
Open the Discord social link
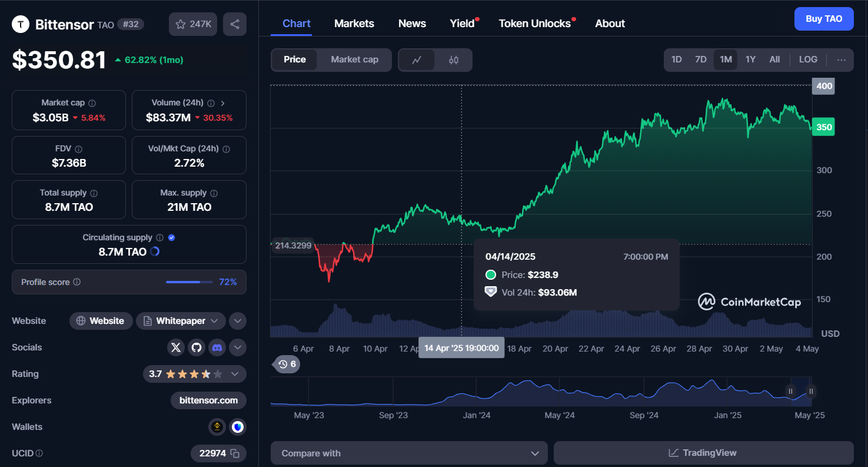point(217,347)
